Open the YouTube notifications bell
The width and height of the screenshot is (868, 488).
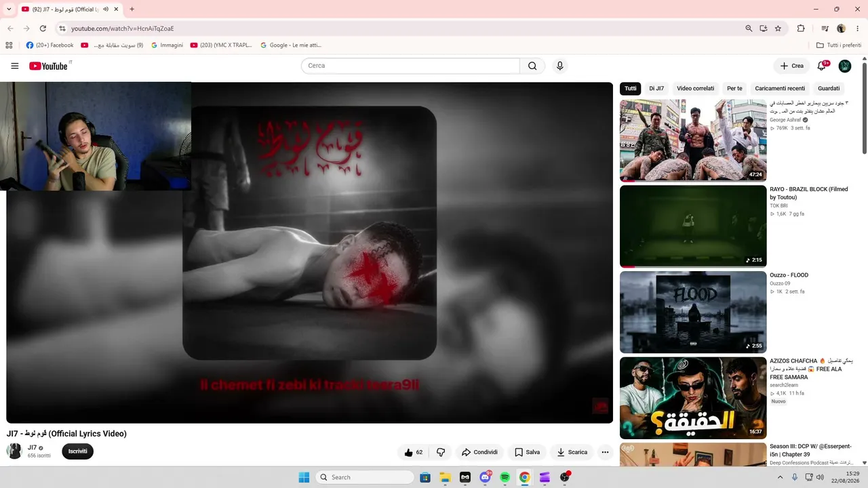[822, 66]
